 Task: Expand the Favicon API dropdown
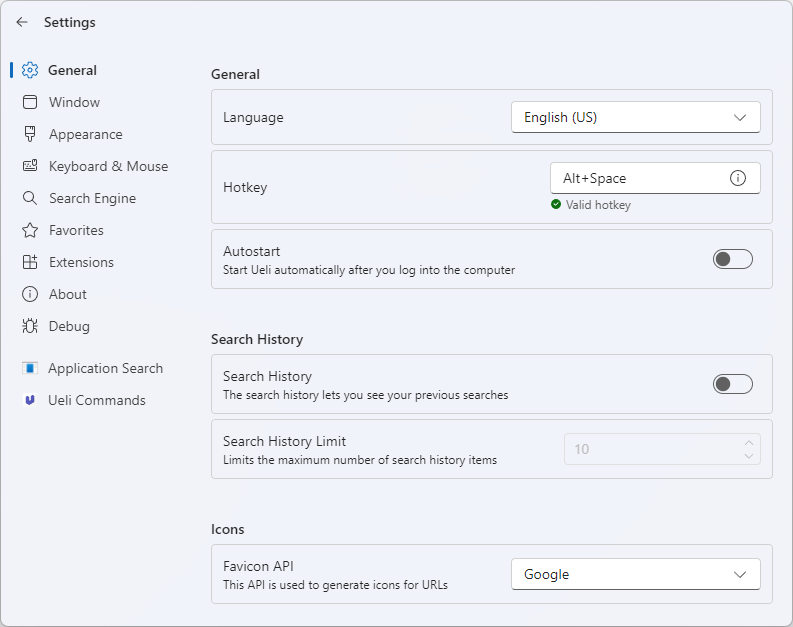(635, 574)
